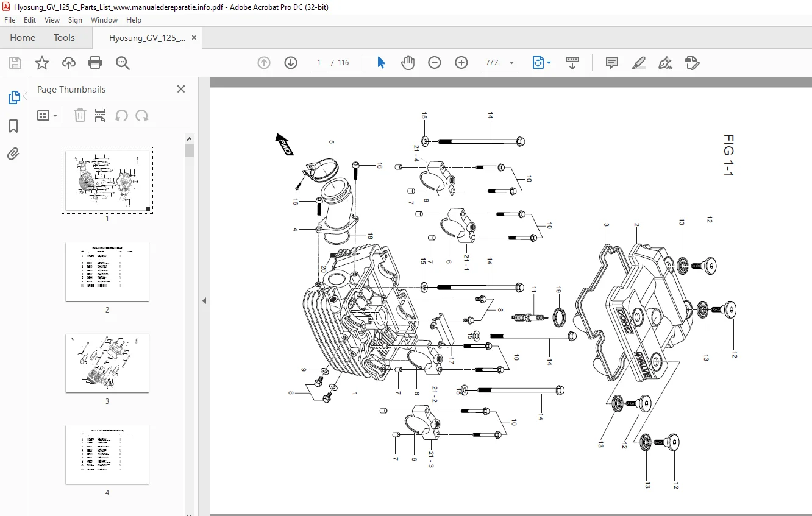Zoom out with the minus button
Screen dimensions: 812x516
point(435,63)
